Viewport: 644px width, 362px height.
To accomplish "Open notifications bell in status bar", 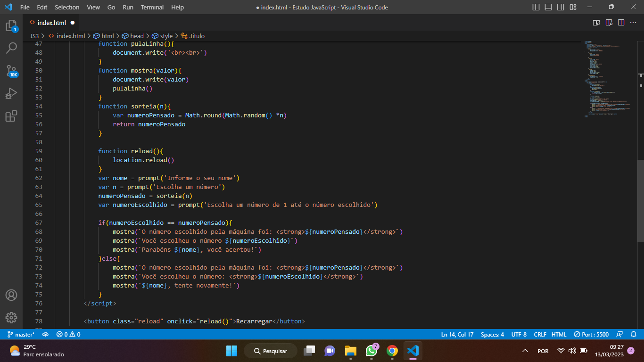I will (x=633, y=334).
